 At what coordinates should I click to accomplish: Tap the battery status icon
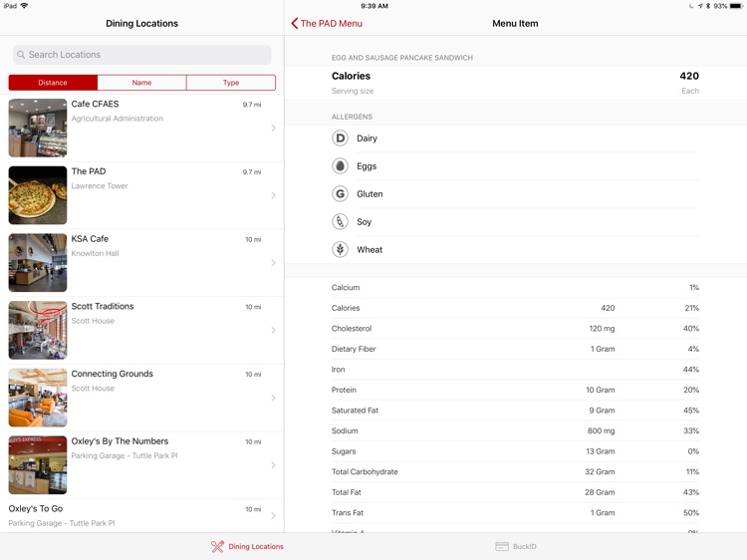coord(736,6)
